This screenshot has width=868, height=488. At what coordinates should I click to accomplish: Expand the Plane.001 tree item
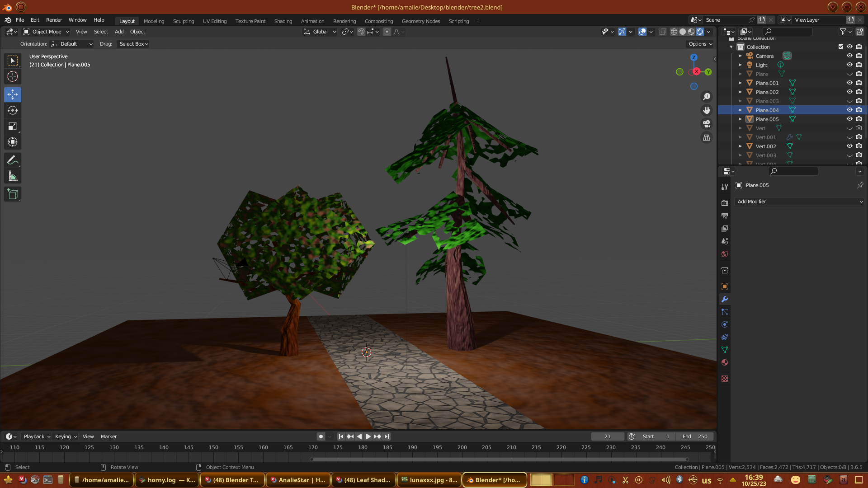click(741, 83)
